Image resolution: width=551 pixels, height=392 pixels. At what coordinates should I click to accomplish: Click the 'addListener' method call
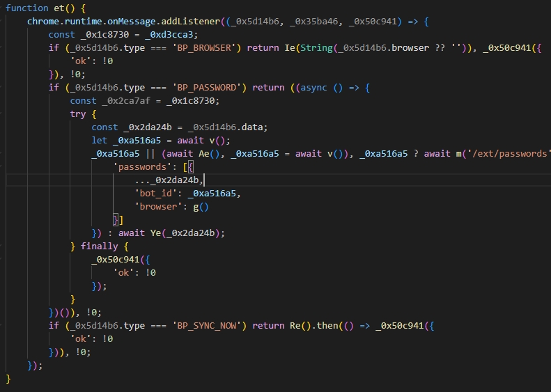(190, 22)
